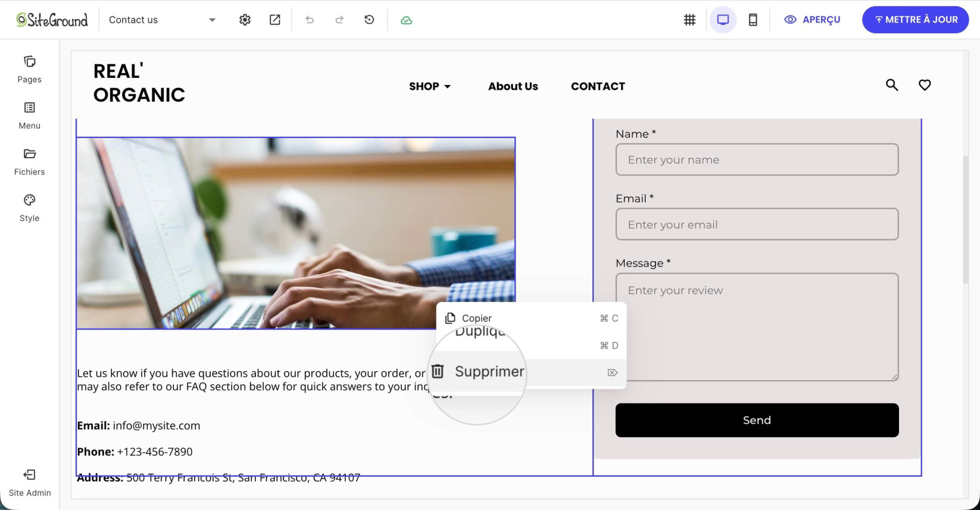Click the Email: info@mysite.com text

138,425
